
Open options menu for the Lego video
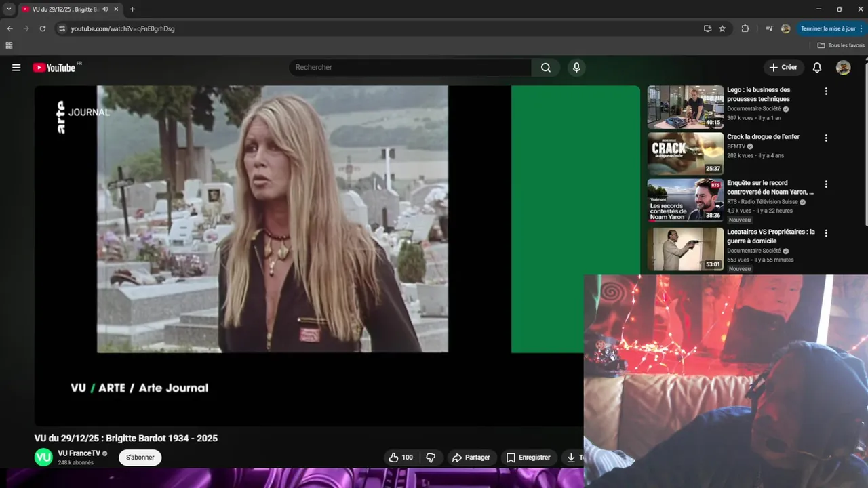click(826, 91)
